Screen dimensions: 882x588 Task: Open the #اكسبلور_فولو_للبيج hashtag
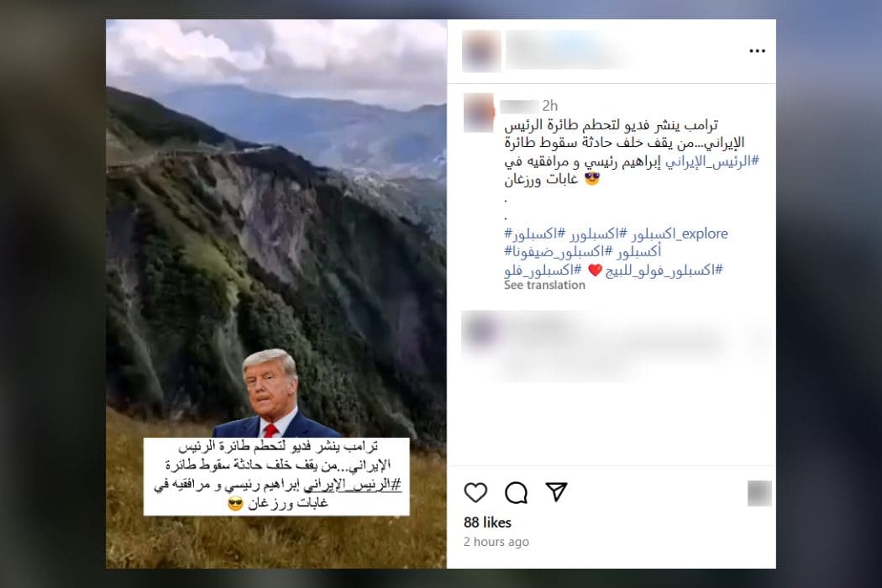(x=664, y=270)
